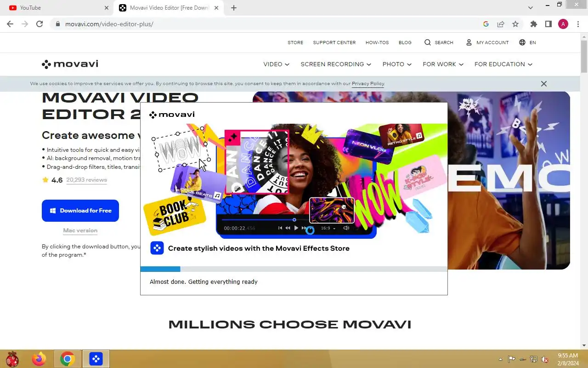
Task: Open a new browser tab with plus
Action: tap(234, 8)
